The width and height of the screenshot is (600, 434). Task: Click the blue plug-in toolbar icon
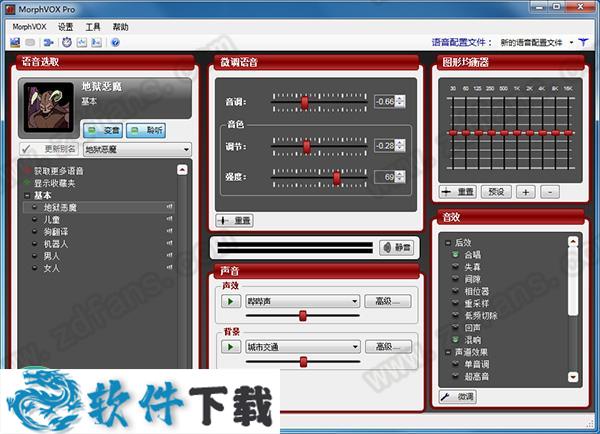coord(48,42)
